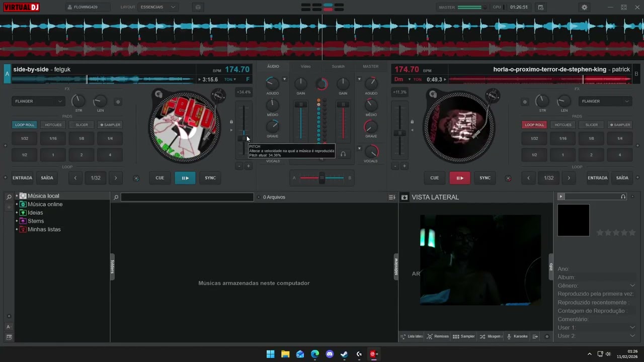
Task: Click the Vista Lateral favorites folder icon
Action: pyautogui.click(x=404, y=197)
